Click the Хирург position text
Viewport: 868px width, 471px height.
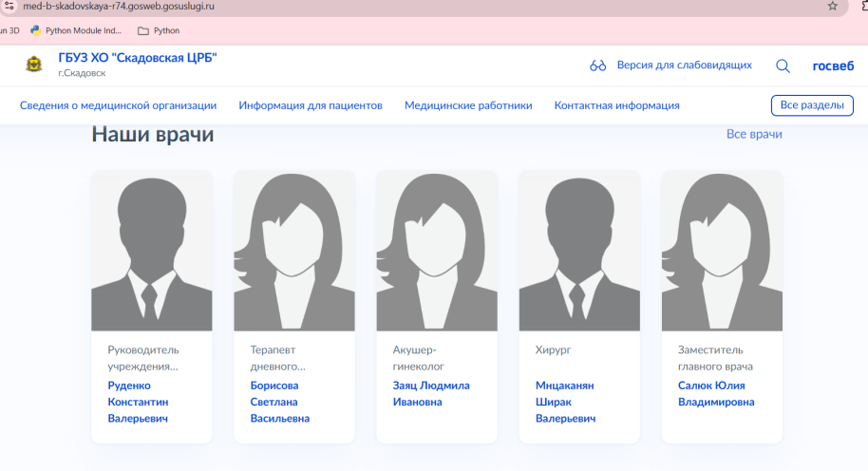[x=553, y=349]
